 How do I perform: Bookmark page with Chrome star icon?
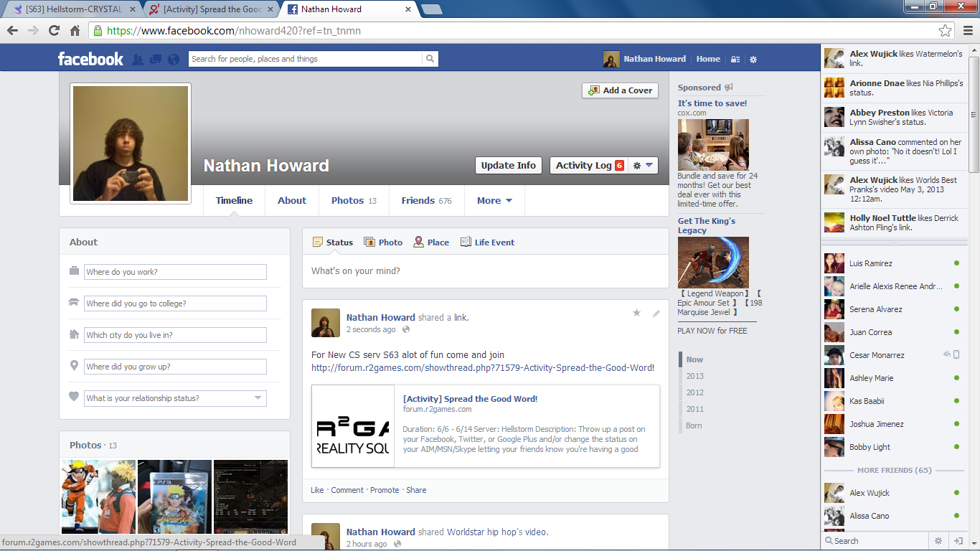click(945, 31)
